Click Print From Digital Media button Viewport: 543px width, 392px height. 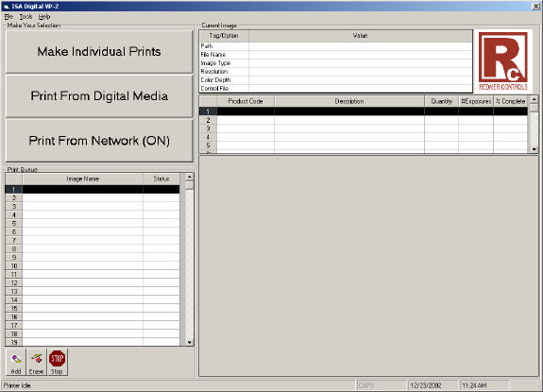(99, 96)
